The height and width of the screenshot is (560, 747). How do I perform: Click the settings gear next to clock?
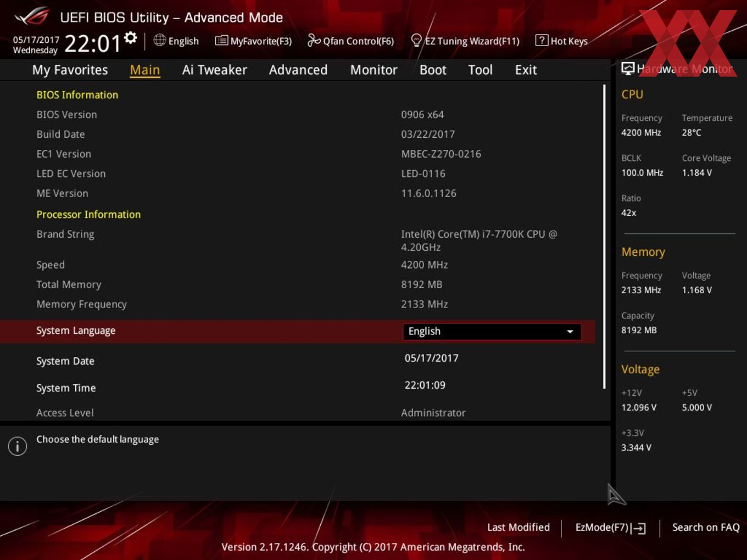tap(131, 37)
